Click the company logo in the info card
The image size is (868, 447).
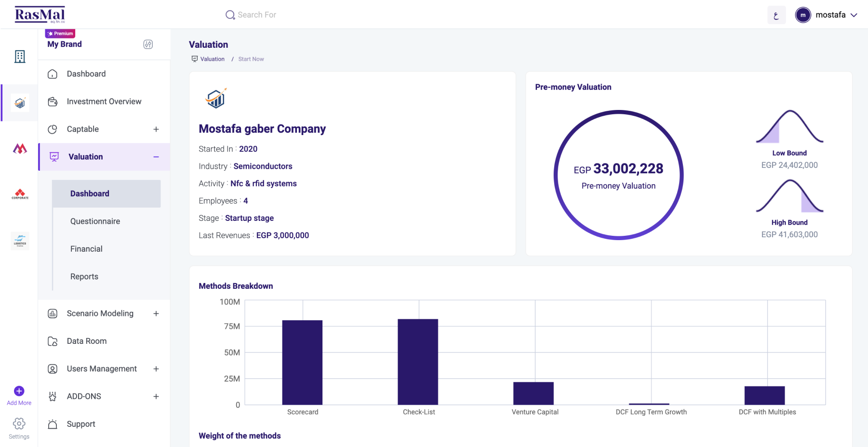216,98
